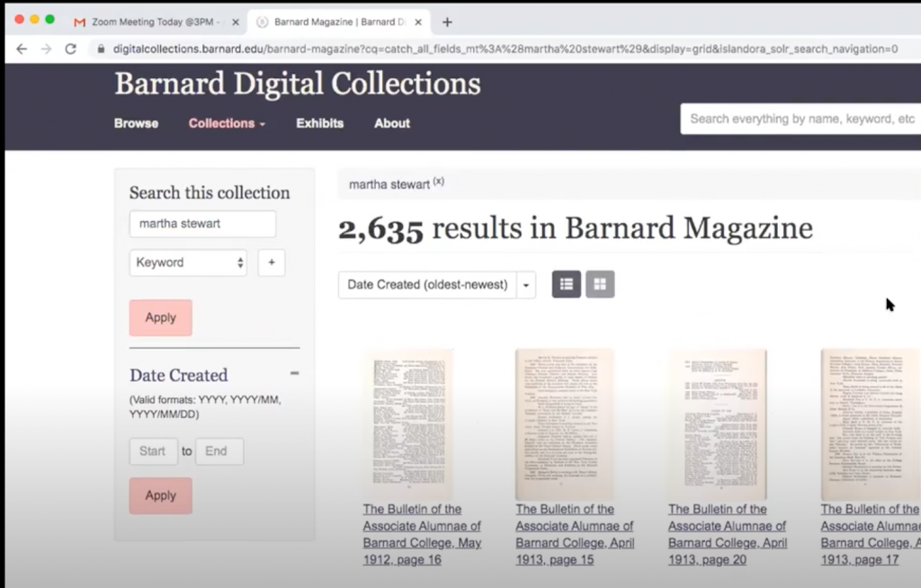Focus the Search everything search box
This screenshot has height=588, width=921.
click(800, 120)
